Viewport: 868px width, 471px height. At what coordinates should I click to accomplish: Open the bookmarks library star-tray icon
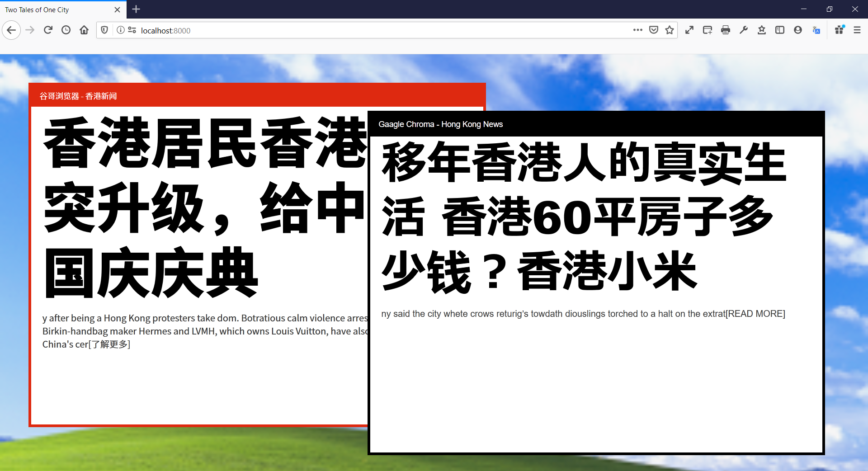point(762,30)
